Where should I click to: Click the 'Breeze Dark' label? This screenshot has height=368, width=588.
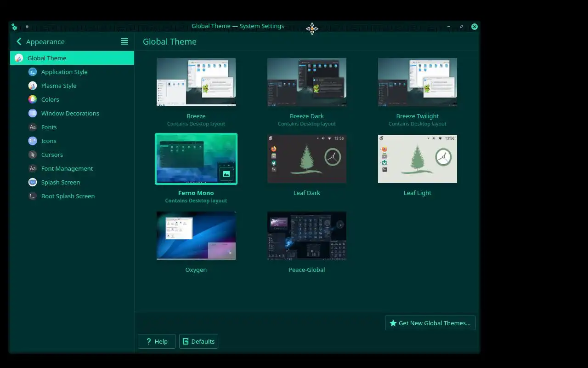(x=307, y=116)
